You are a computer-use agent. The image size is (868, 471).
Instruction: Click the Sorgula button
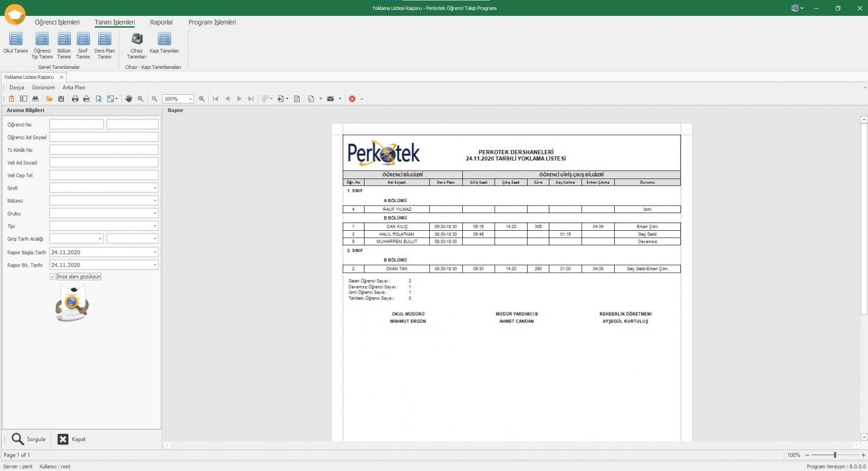28,439
